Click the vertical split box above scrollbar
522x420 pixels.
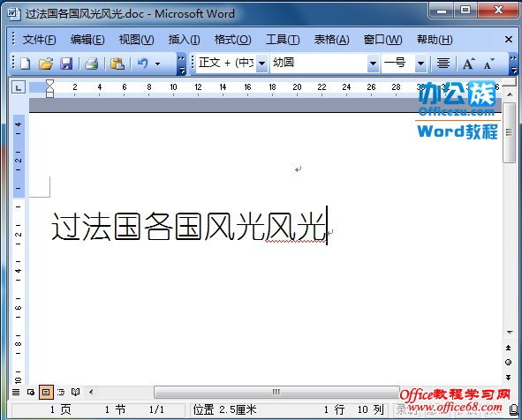pos(510,82)
